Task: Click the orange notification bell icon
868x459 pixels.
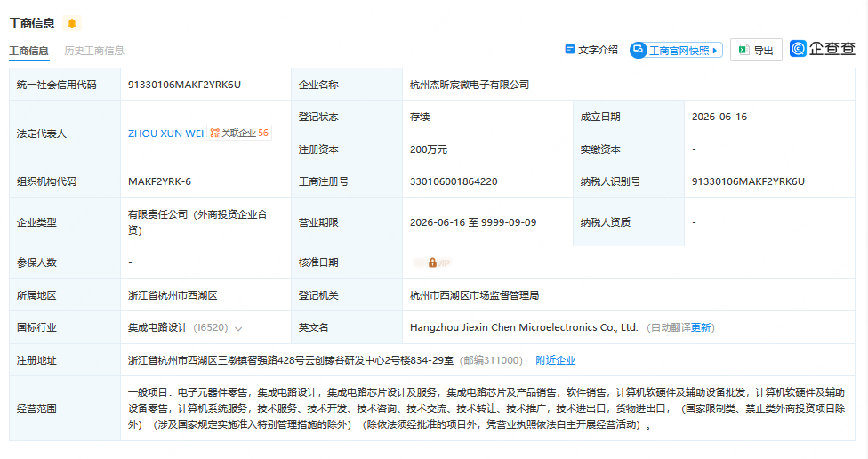Action: [x=72, y=23]
